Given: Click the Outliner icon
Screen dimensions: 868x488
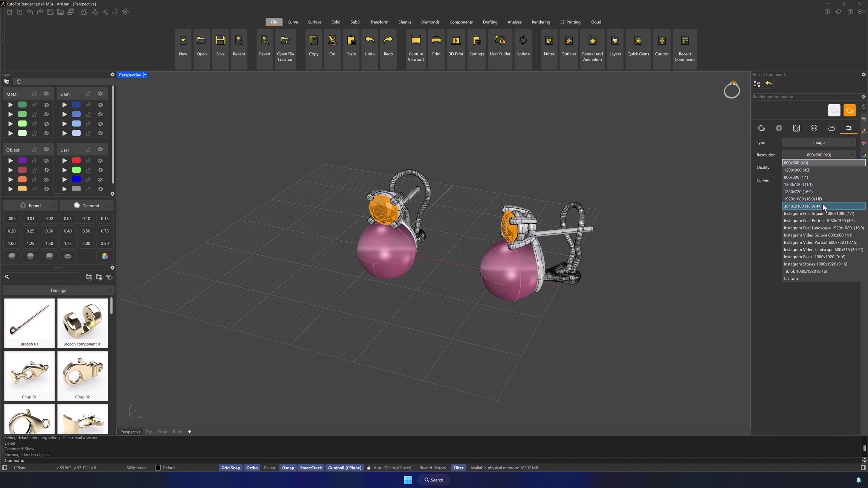Looking at the screenshot, I should tap(568, 41).
